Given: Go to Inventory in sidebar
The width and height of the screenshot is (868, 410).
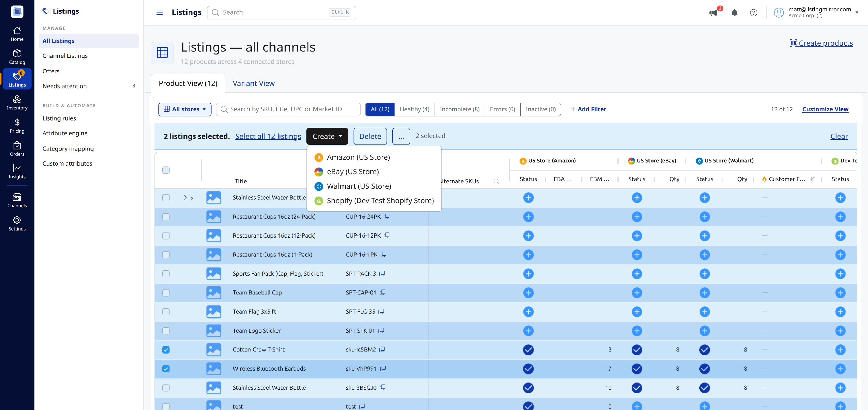Looking at the screenshot, I should tap(17, 103).
